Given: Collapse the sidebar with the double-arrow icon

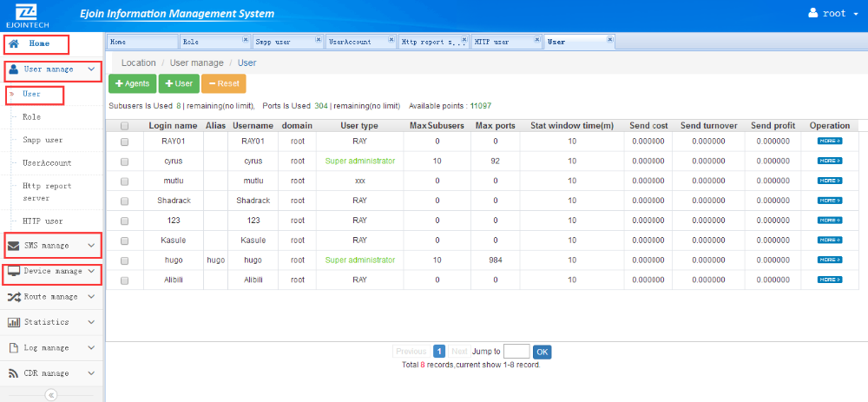Looking at the screenshot, I should point(50,395).
